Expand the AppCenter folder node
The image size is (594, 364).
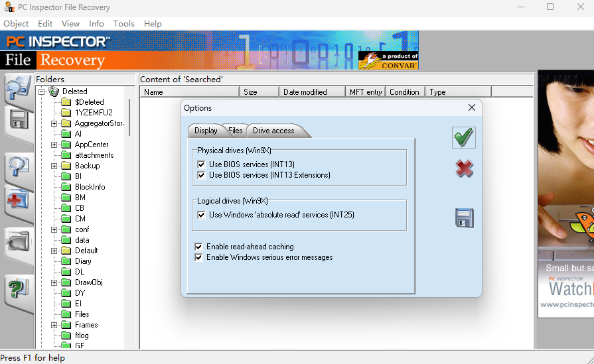point(54,145)
